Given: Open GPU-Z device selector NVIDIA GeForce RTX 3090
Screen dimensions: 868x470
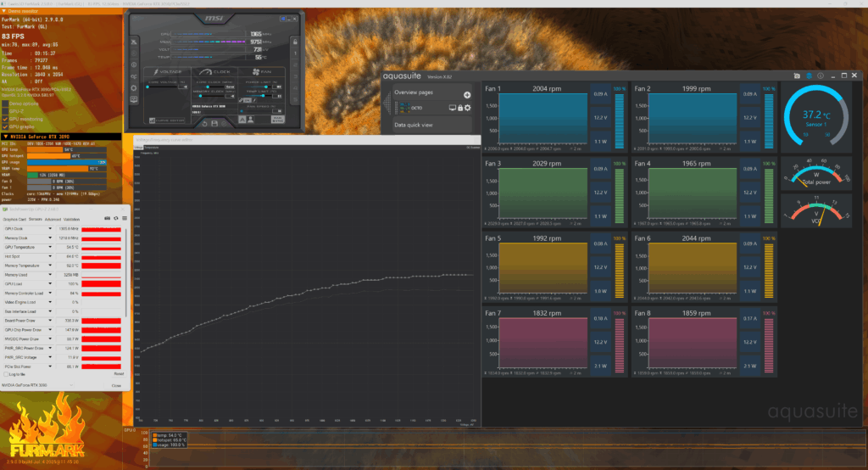Looking at the screenshot, I should (x=37, y=384).
